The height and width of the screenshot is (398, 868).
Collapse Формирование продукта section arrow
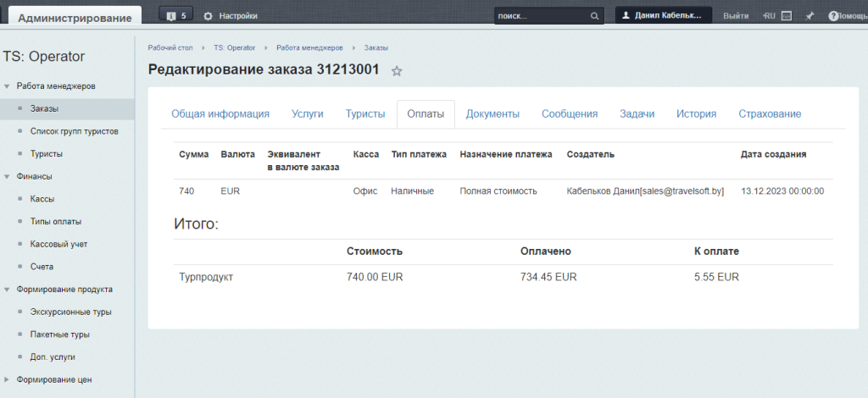(x=7, y=290)
